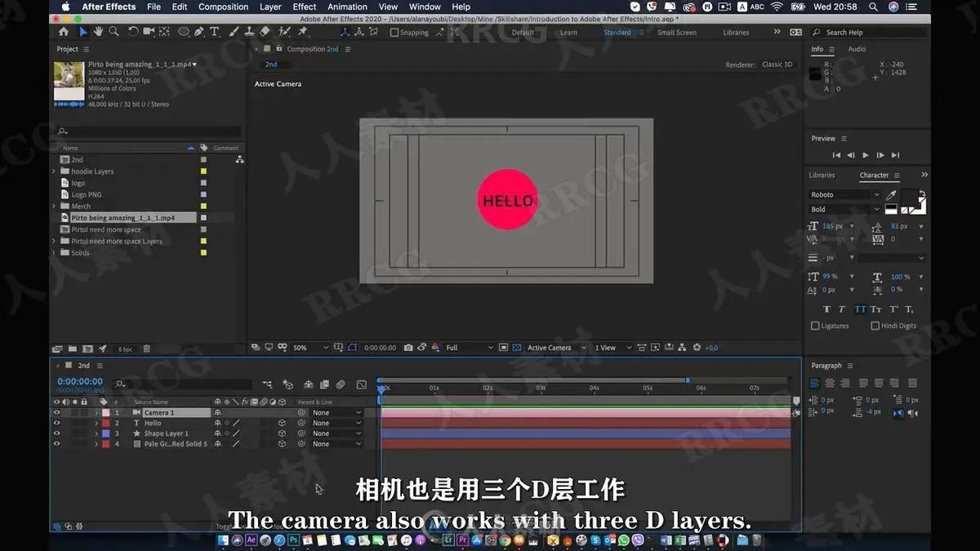Select the Zoom magnifier tool

click(x=114, y=32)
